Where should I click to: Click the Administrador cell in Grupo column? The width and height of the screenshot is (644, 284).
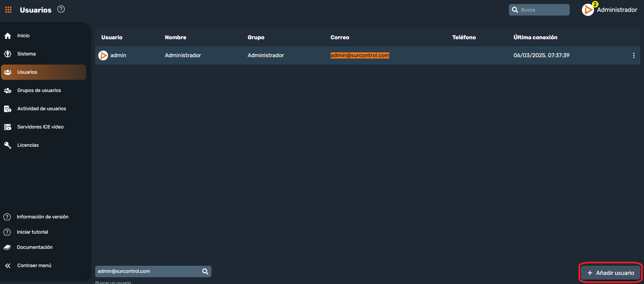pyautogui.click(x=266, y=55)
